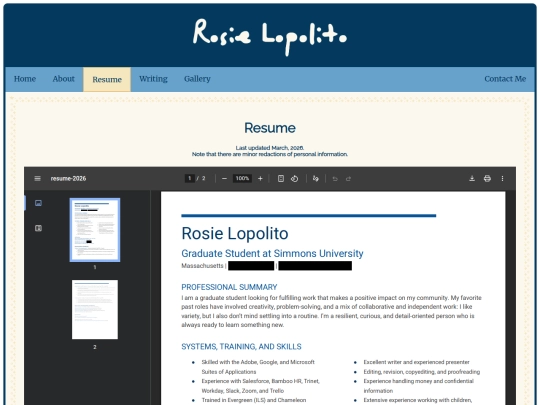Show document outline in PDF sidebar

click(x=38, y=228)
